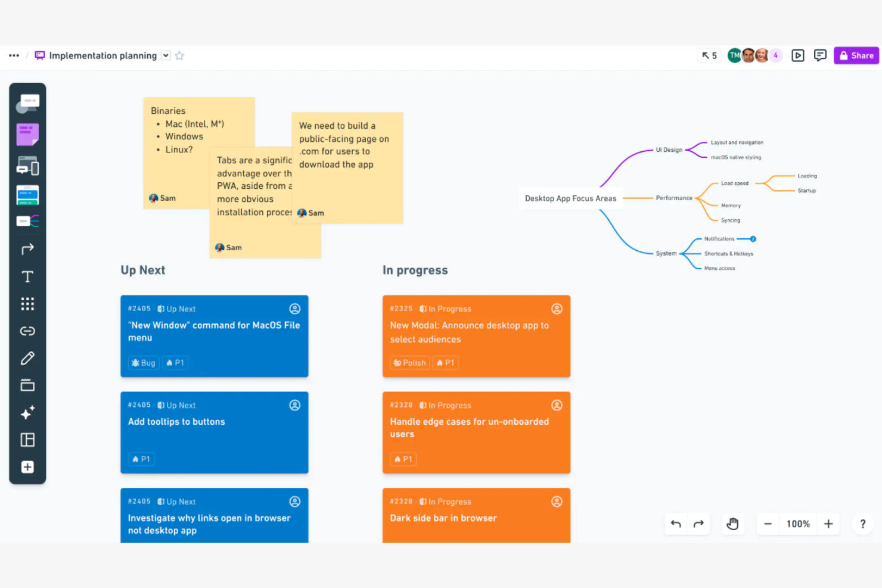The image size is (882, 588).
Task: Click the Undo arrow
Action: click(676, 524)
